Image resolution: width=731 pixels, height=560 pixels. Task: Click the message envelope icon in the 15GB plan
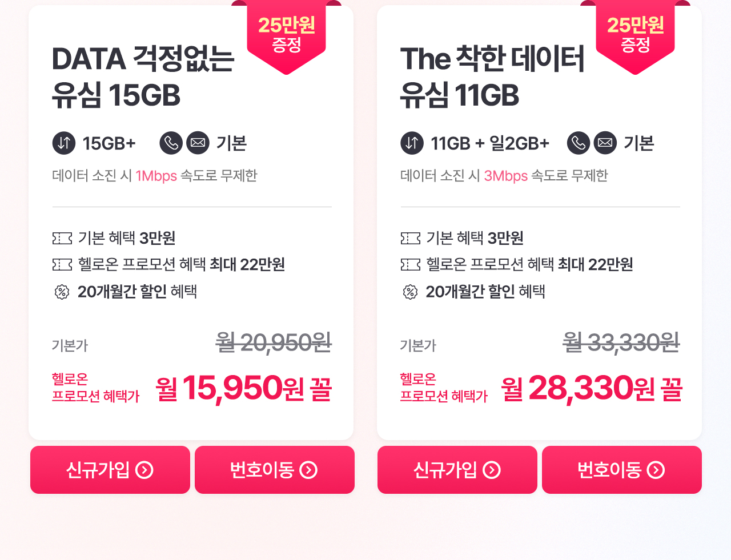coord(198,143)
